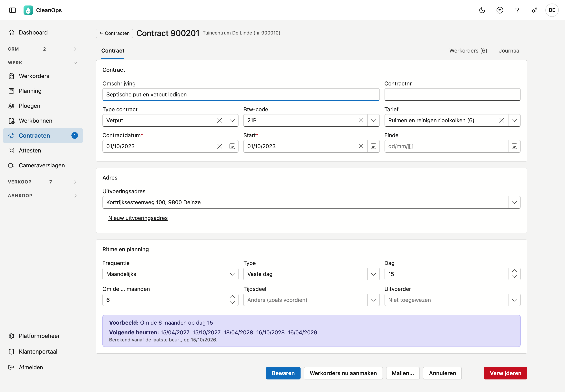This screenshot has height=392, width=565.
Task: Open Btw-code dropdown arrow
Action: [x=373, y=120]
